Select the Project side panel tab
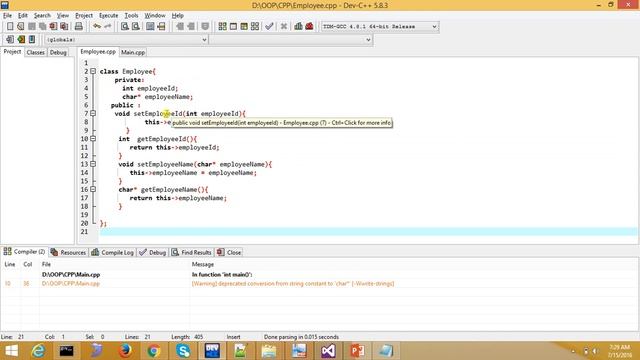640x360 pixels. tap(12, 52)
